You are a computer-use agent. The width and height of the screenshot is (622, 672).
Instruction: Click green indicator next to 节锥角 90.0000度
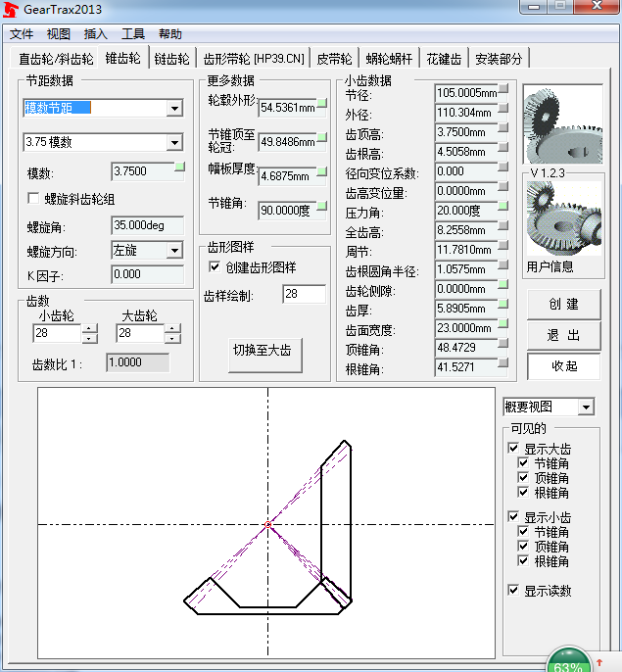322,206
